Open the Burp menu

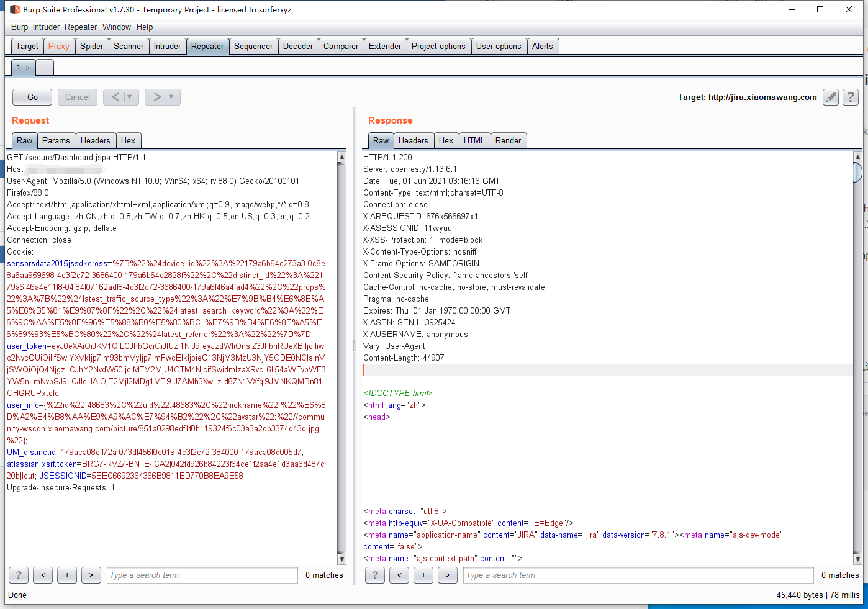19,27
